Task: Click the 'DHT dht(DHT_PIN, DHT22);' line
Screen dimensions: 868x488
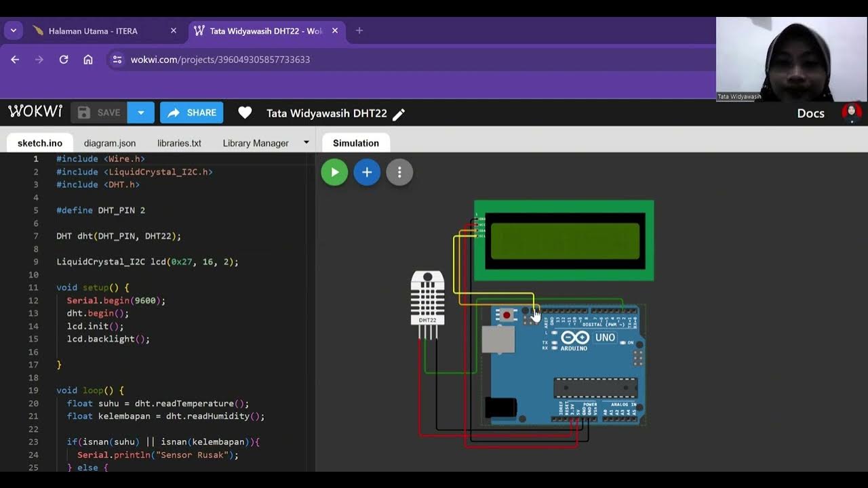Action: [119, 237]
